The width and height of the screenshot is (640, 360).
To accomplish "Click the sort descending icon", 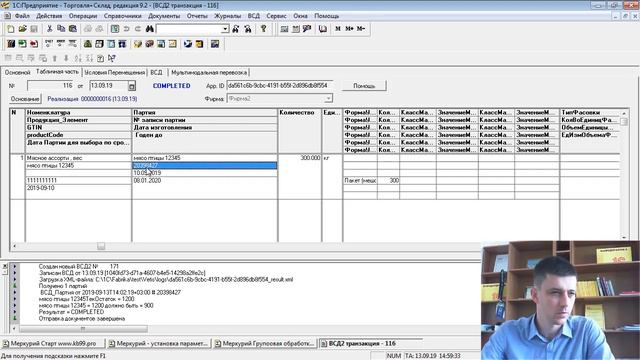I will tap(89, 58).
